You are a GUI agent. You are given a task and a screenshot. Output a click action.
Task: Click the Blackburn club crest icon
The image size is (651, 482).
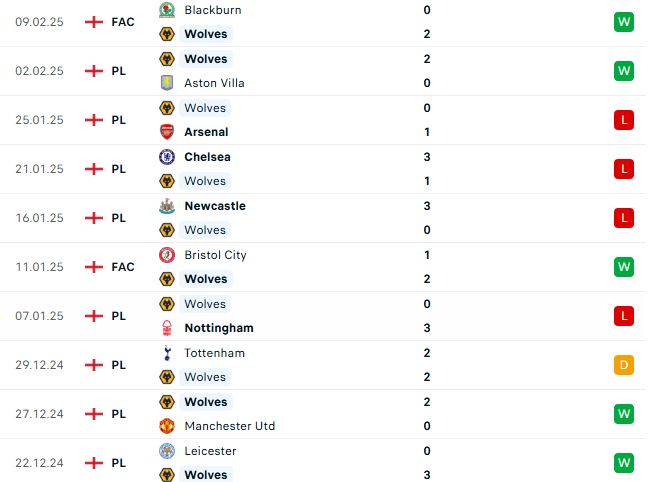(x=167, y=10)
